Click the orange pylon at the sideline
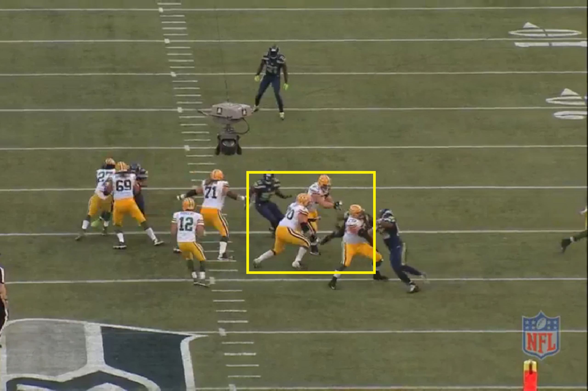The width and height of the screenshot is (588, 391). [530, 375]
